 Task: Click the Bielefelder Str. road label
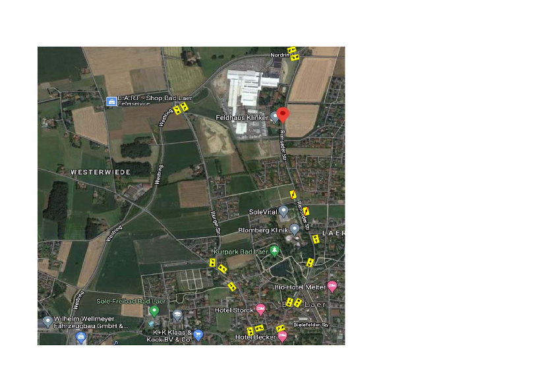pyautogui.click(x=312, y=325)
